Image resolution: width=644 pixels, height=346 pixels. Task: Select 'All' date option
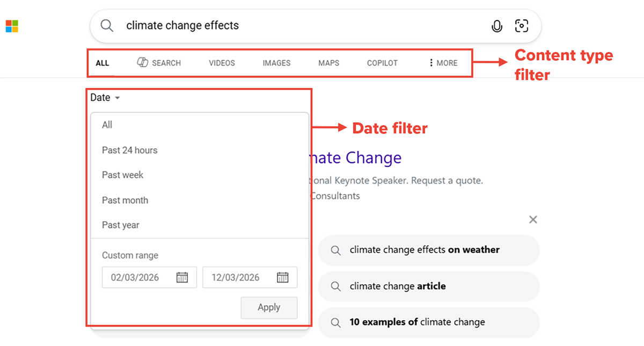pos(200,125)
